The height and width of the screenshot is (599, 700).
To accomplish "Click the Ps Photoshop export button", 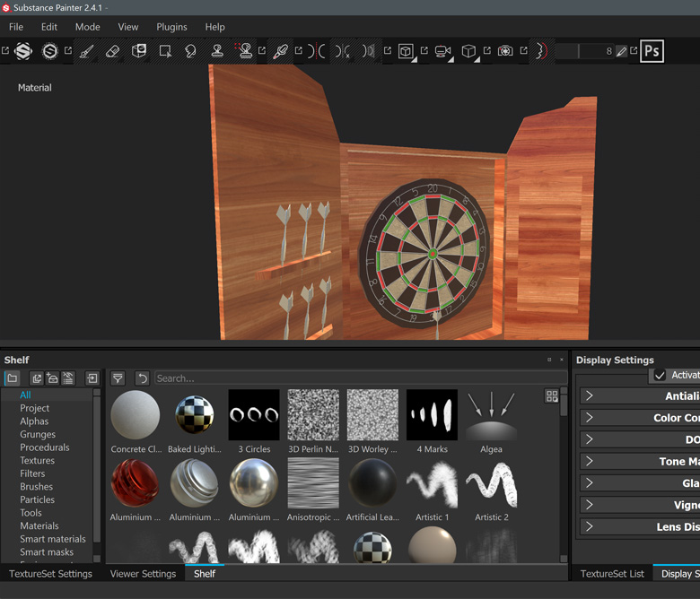I will point(652,51).
